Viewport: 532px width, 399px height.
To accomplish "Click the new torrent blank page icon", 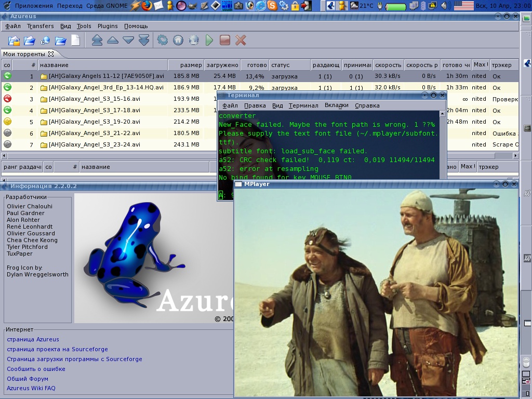I will tap(76, 41).
